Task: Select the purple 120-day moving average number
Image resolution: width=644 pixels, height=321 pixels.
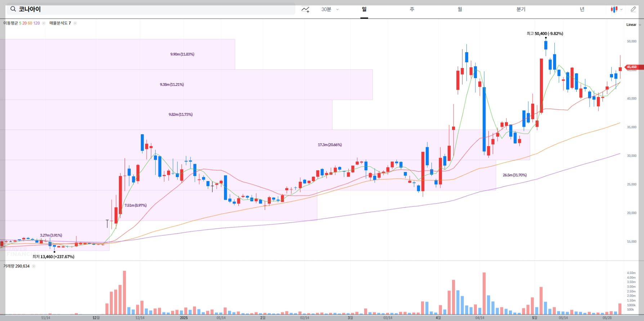Action: pyautogui.click(x=36, y=23)
